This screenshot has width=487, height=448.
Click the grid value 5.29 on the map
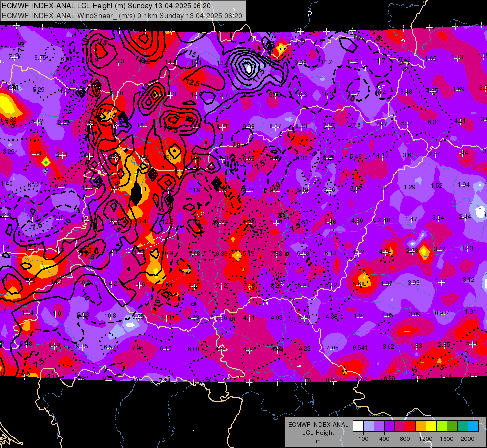click(x=38, y=90)
